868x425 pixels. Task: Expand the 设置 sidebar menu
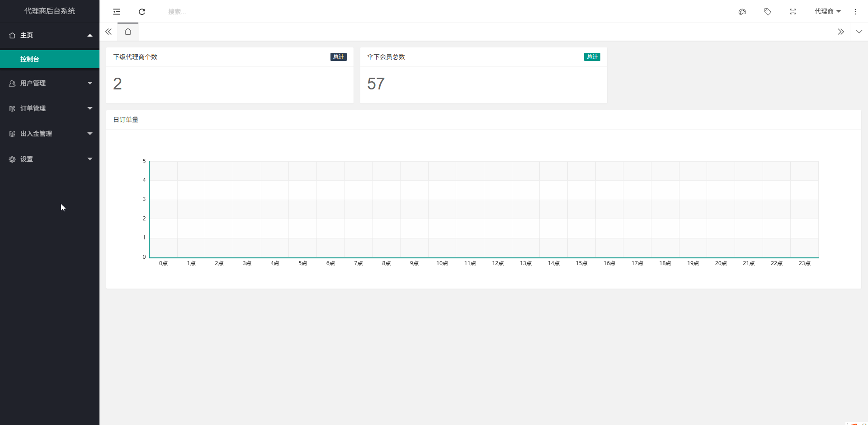(x=50, y=159)
